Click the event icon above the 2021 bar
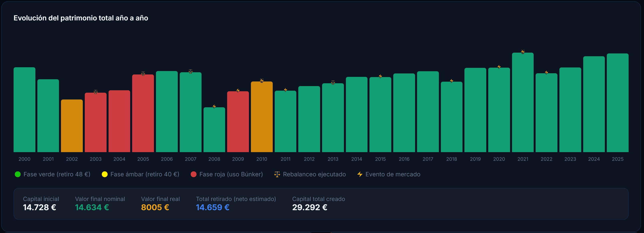Screen dimensions: 644x233 523,52
